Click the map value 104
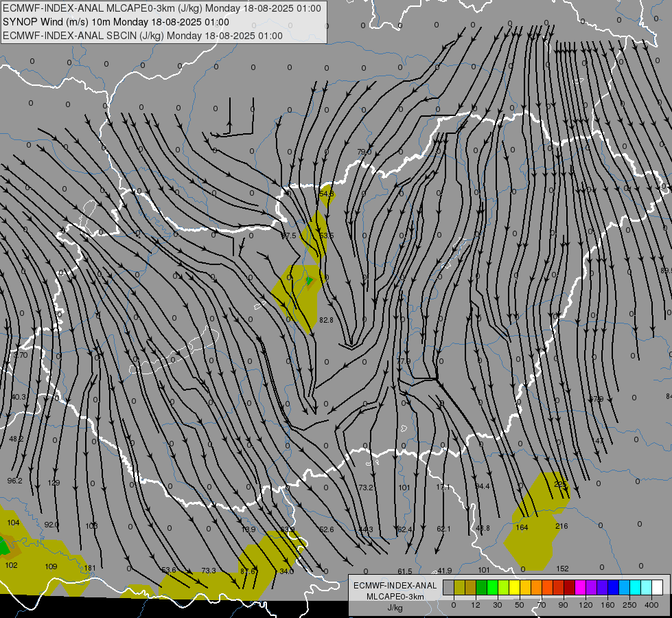This screenshot has width=672, height=618. (x=13, y=523)
